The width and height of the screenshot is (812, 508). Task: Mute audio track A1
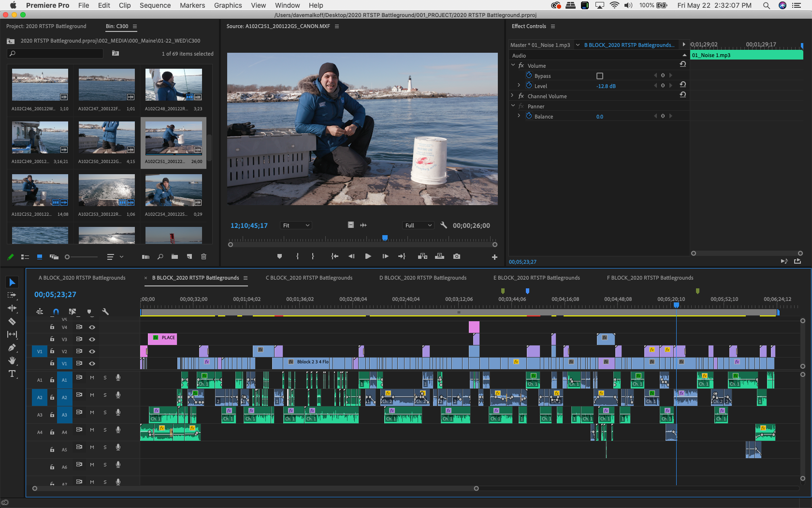click(x=92, y=377)
